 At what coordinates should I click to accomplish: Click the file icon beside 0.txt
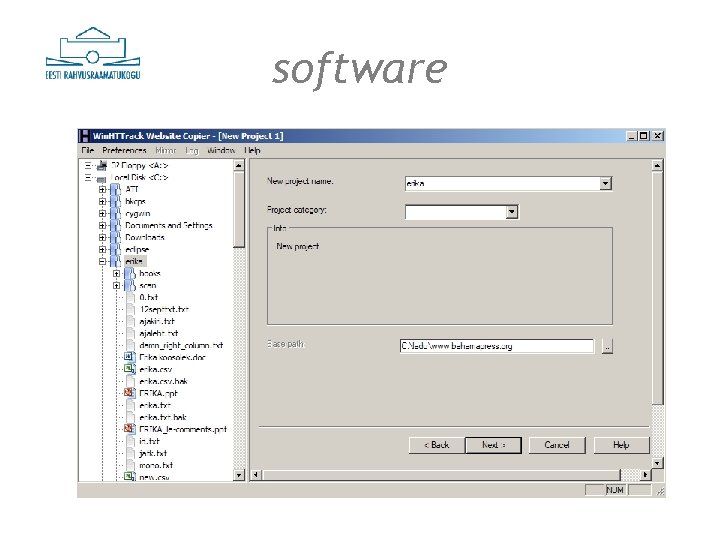click(x=130, y=297)
